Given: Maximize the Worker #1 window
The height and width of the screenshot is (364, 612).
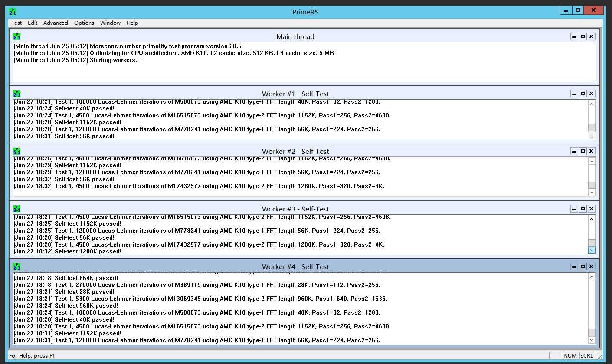Looking at the screenshot, I should click(583, 94).
